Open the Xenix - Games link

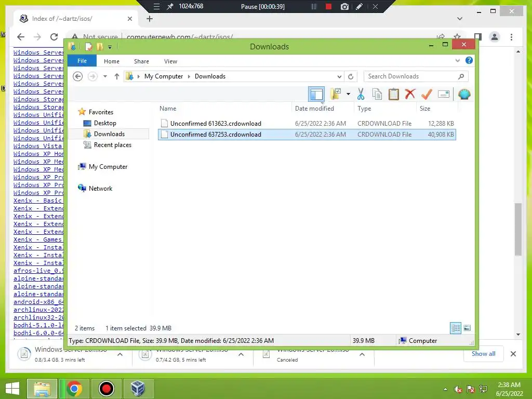(x=38, y=240)
